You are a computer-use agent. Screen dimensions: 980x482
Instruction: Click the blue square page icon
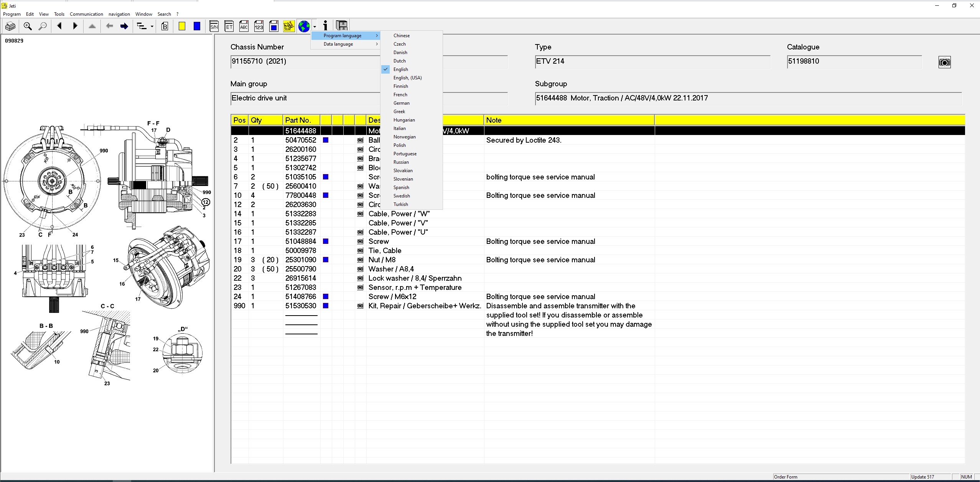274,26
